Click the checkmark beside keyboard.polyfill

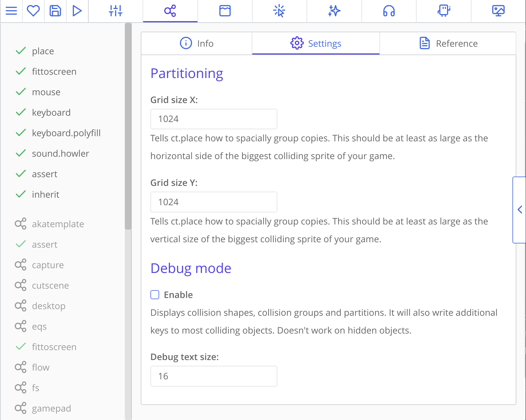[20, 133]
